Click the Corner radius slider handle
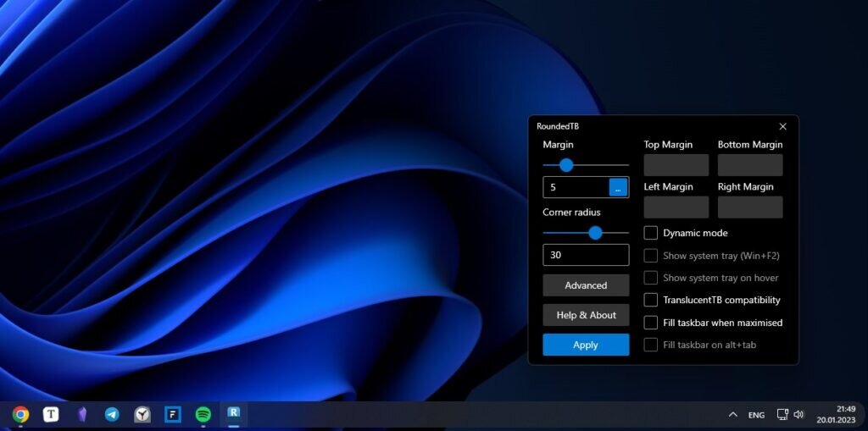The image size is (868, 431). (x=595, y=233)
